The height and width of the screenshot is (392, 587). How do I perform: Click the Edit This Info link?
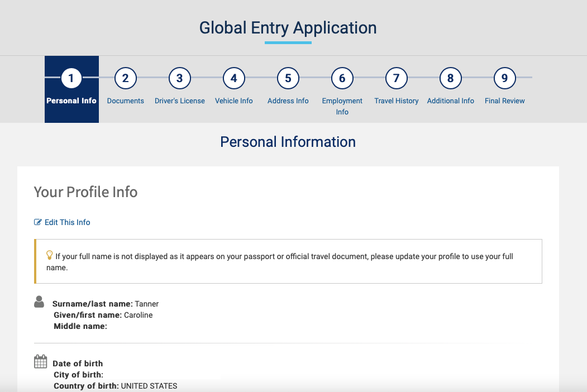[x=67, y=222]
